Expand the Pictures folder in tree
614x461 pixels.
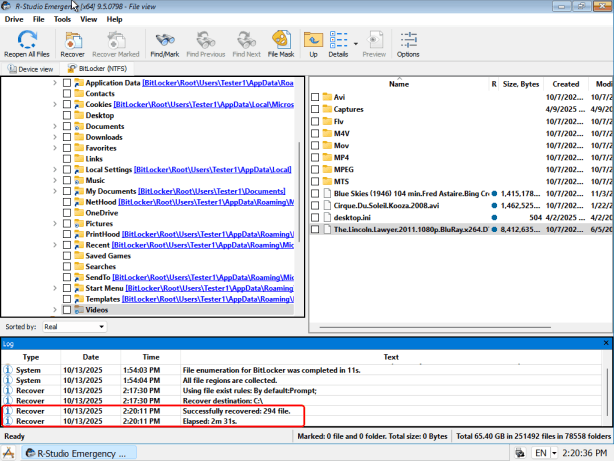coord(55,223)
